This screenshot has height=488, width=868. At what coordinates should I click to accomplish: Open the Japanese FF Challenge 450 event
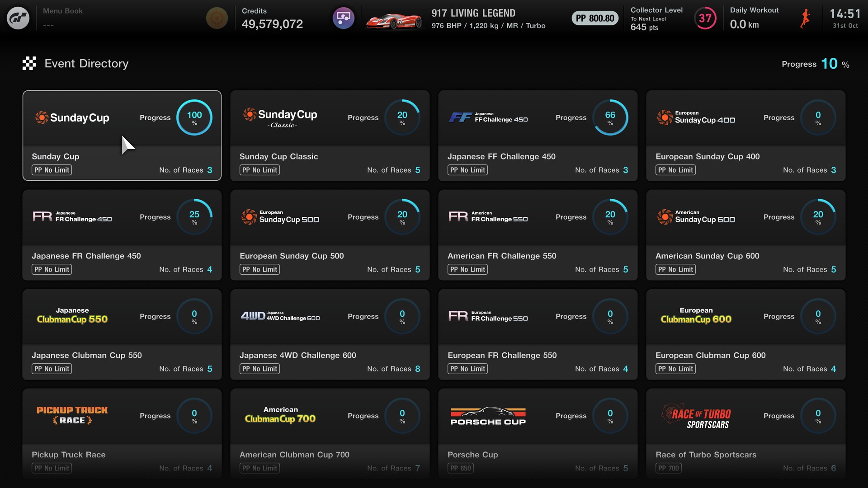[538, 136]
